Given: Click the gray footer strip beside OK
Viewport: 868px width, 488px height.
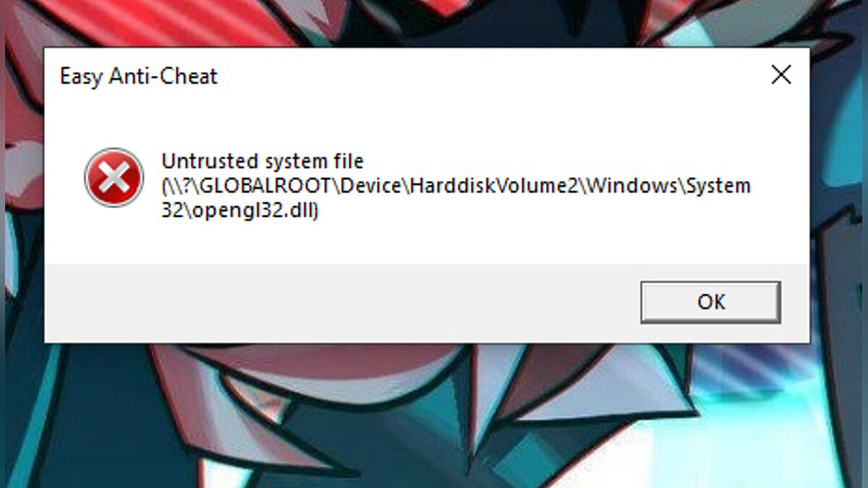Looking at the screenshot, I should 340,302.
